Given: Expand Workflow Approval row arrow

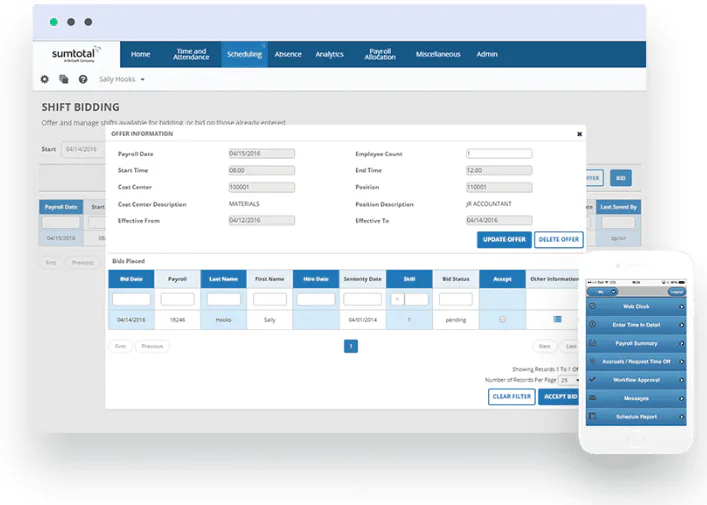Looking at the screenshot, I should (681, 380).
